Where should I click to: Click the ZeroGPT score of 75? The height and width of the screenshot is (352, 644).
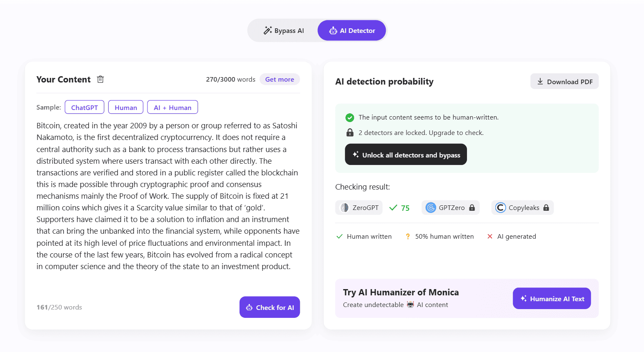pos(405,208)
